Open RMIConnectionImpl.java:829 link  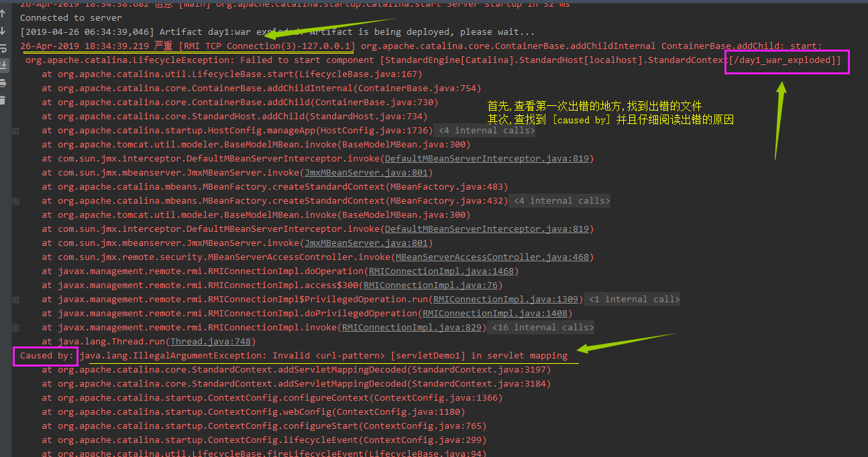tap(411, 328)
